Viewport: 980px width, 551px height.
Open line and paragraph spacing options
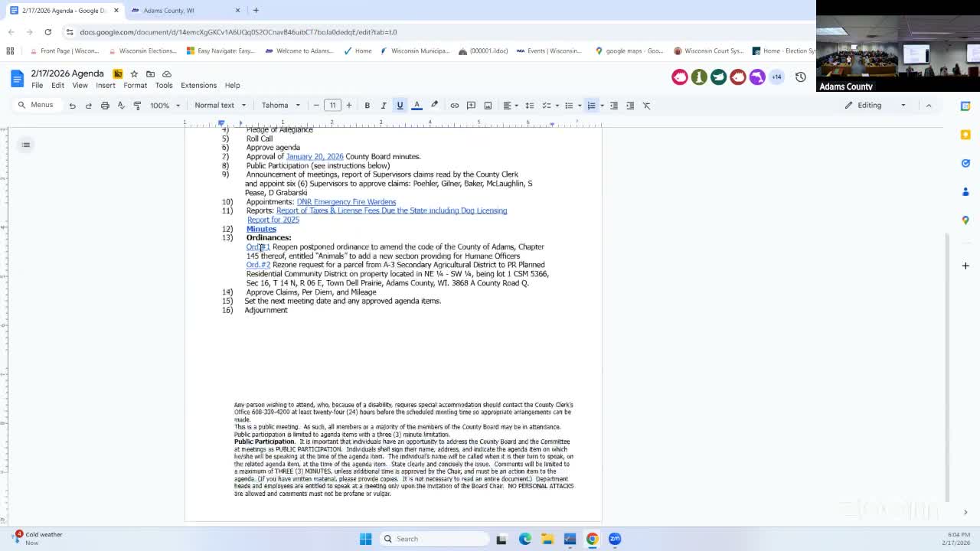coord(529,106)
